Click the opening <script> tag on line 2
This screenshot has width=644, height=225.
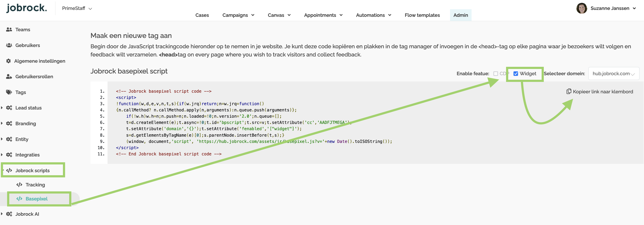click(126, 97)
